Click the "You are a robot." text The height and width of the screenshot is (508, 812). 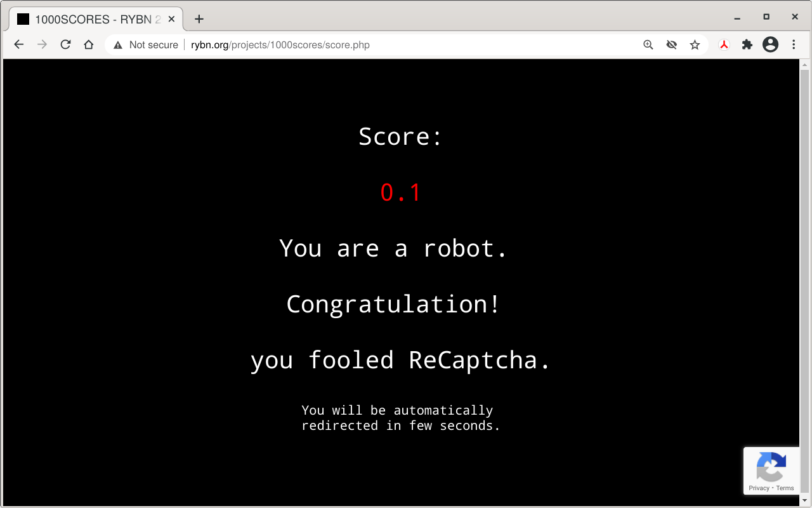[x=393, y=248]
